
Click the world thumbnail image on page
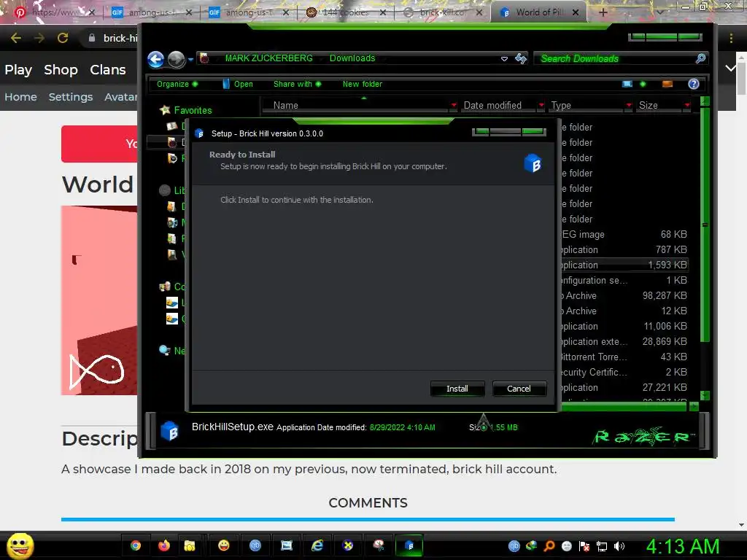[x=99, y=300]
